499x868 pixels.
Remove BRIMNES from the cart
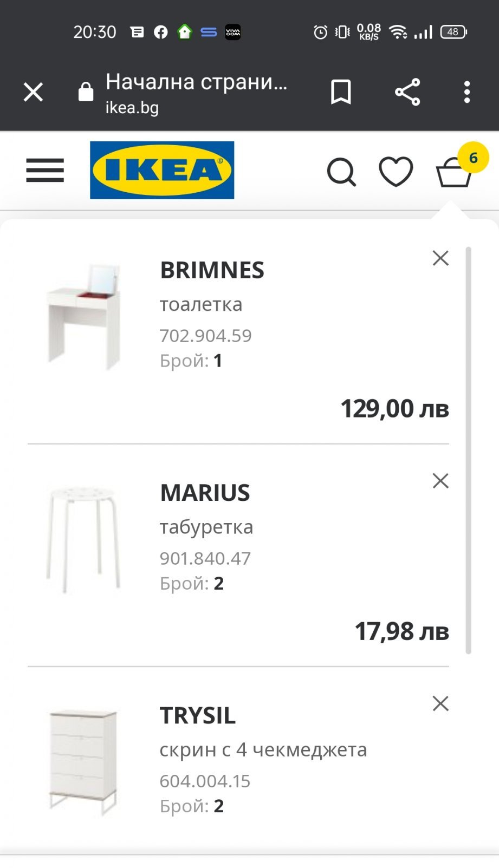tap(440, 258)
